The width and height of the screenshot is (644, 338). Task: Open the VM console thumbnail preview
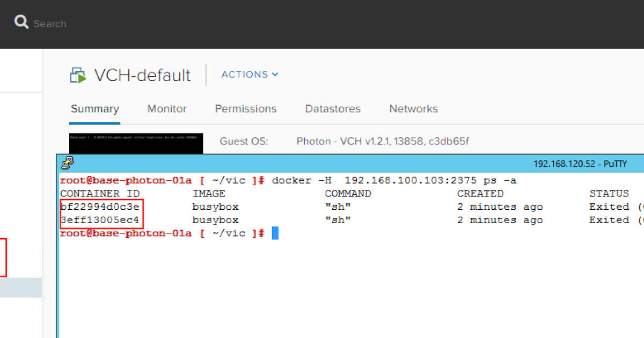pos(136,143)
